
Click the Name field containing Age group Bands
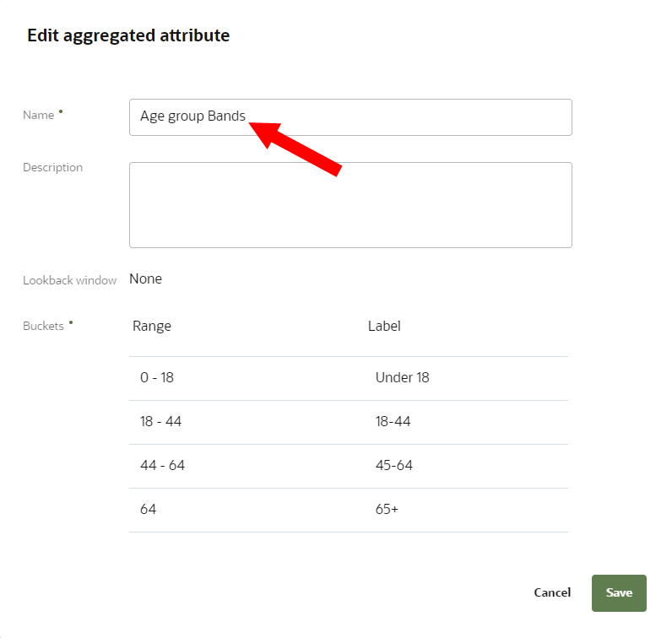click(350, 117)
